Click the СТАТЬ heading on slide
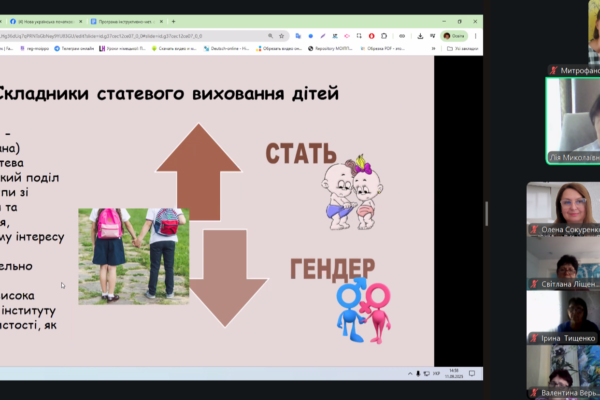The width and height of the screenshot is (600, 400). pos(301,154)
